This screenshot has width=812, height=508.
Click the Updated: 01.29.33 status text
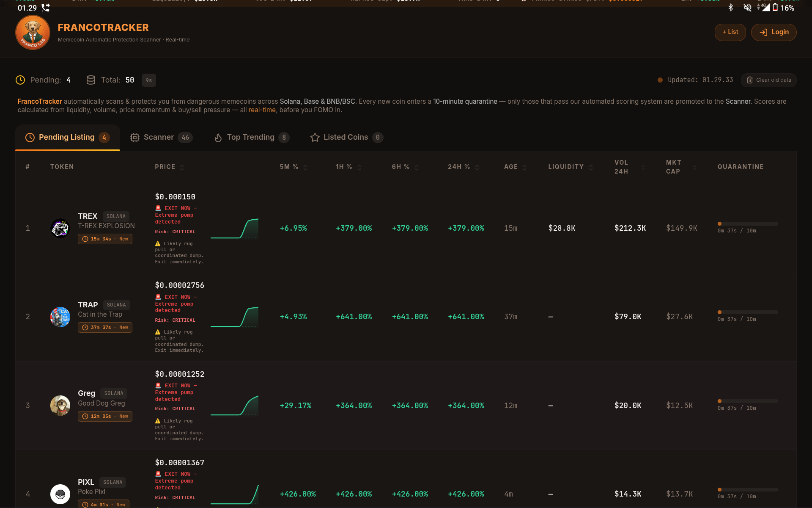[700, 80]
